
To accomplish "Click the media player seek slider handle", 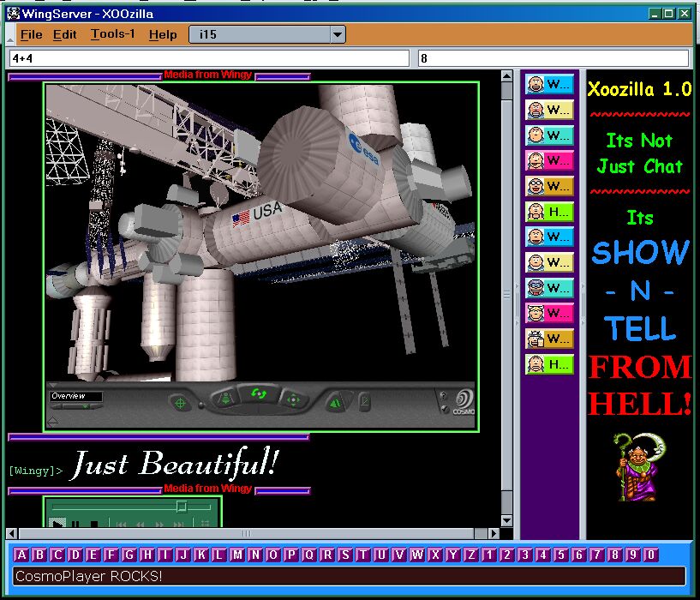I will click(181, 507).
